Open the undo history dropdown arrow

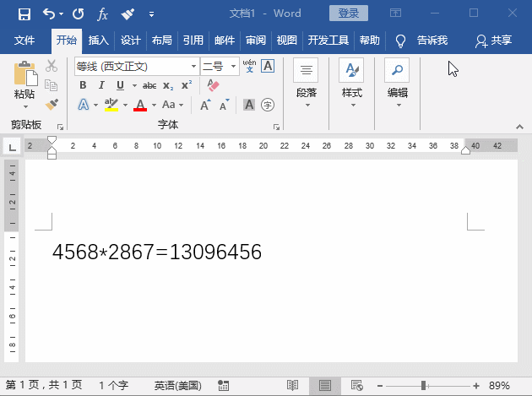[x=61, y=14]
